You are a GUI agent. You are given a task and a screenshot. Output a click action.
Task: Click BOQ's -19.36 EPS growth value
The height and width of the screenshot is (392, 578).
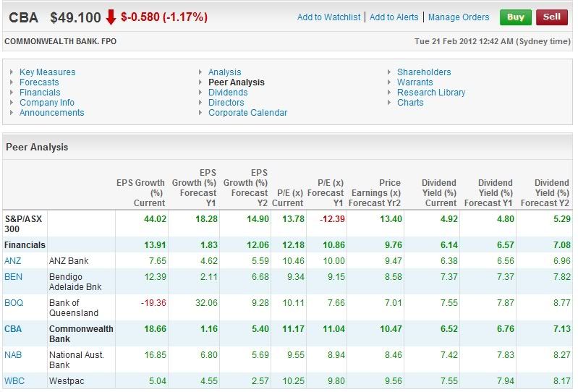coord(153,303)
